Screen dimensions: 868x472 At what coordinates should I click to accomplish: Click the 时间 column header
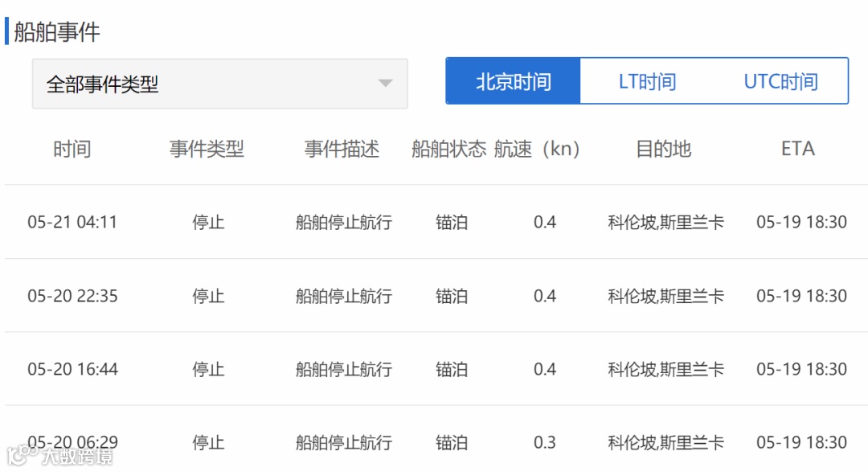72,149
